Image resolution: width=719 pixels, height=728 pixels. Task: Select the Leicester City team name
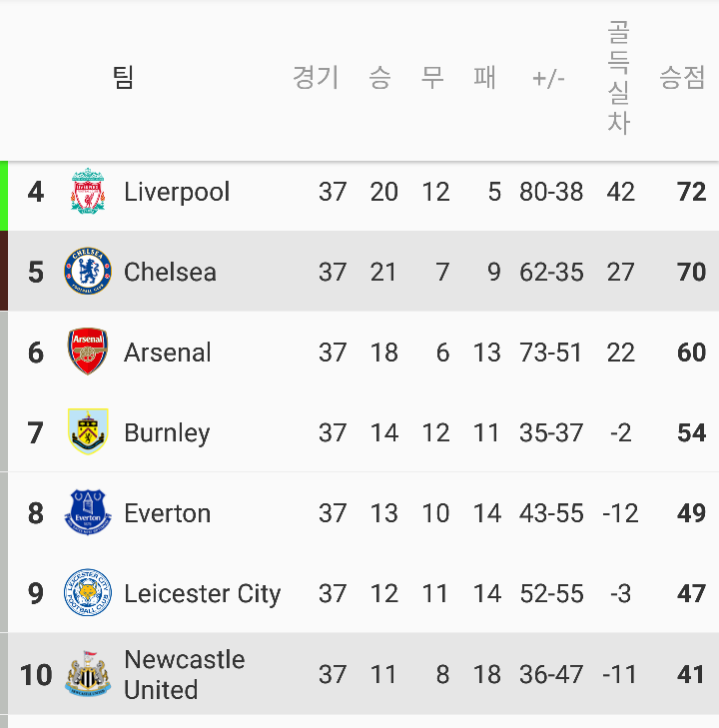click(203, 594)
